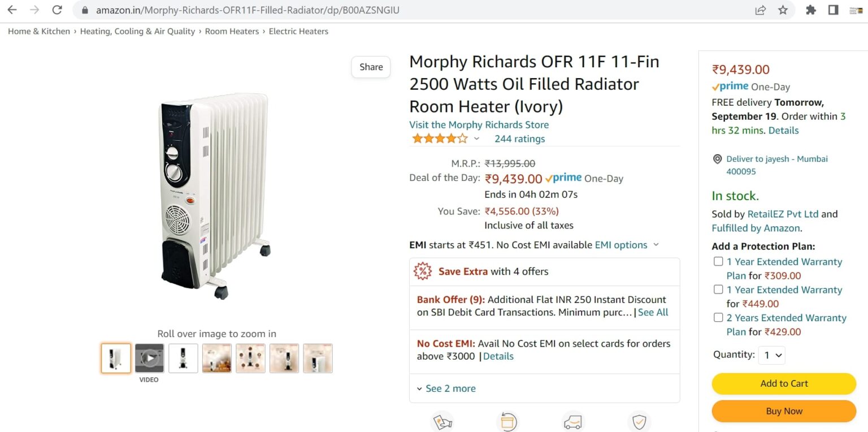Image resolution: width=868 pixels, height=432 pixels.
Task: Select the 2 Years Extended Warranty Plan for ₹429.00
Action: click(718, 318)
